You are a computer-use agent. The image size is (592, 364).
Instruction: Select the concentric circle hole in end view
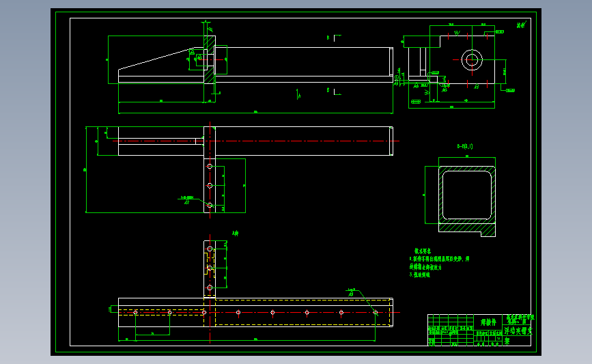(472, 59)
